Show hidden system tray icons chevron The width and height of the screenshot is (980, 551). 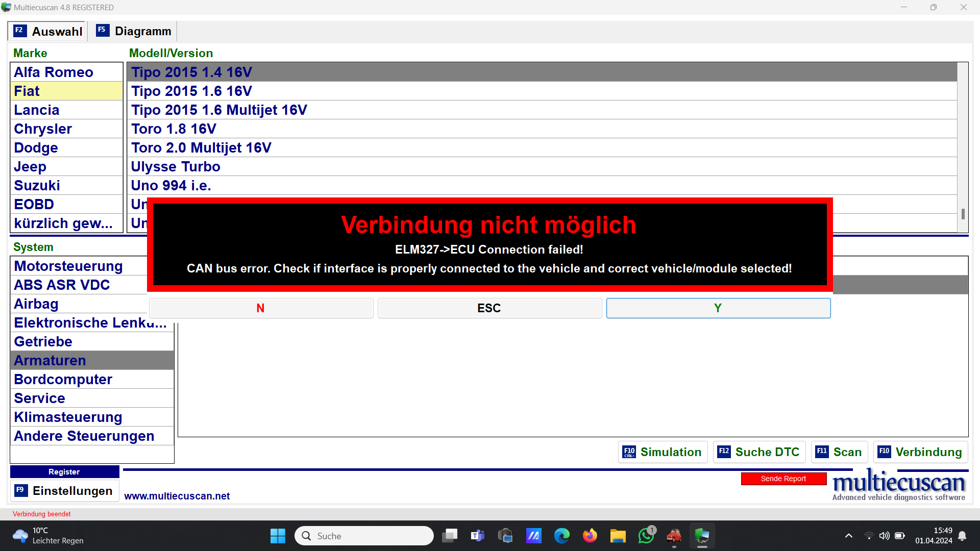tap(848, 536)
